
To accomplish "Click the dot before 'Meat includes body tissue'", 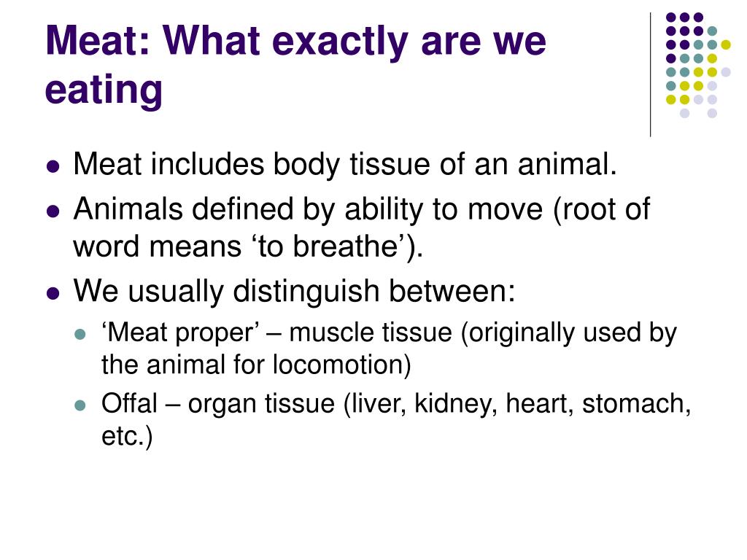I will pyautogui.click(x=53, y=167).
